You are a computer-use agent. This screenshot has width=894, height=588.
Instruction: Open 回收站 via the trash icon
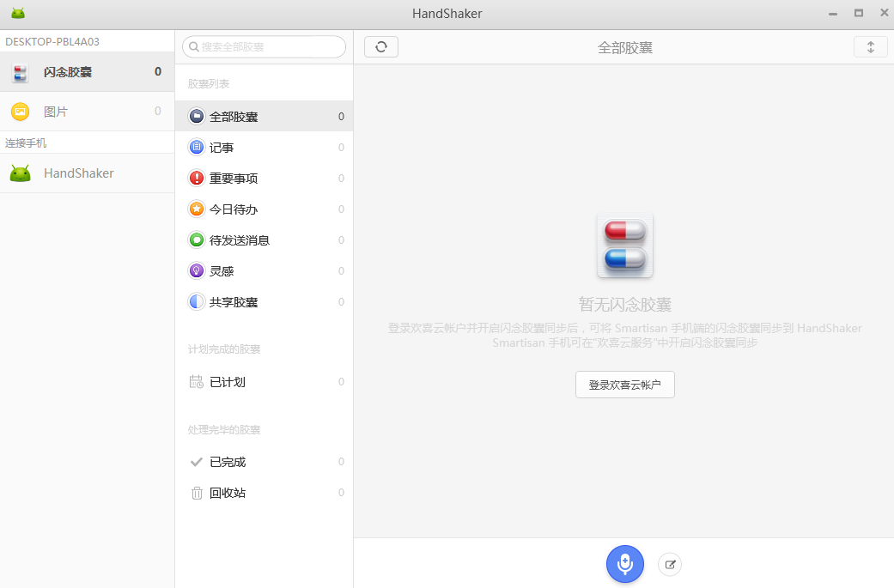[x=197, y=493]
